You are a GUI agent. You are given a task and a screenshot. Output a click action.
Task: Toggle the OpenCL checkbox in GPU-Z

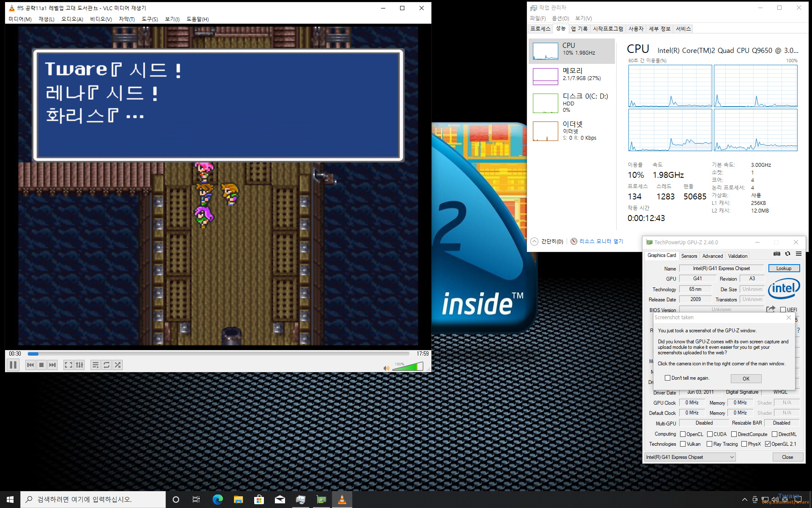pyautogui.click(x=683, y=434)
